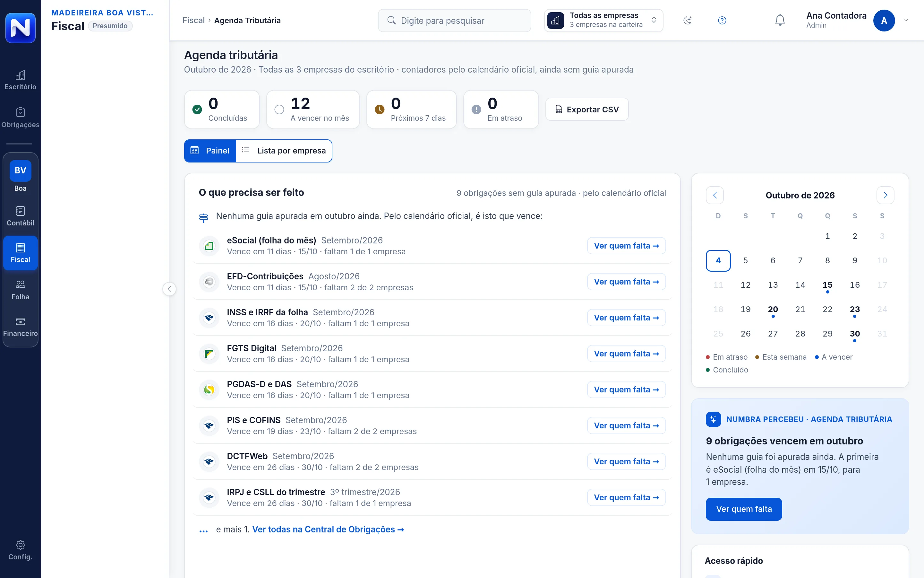Screen dimensions: 924x578
Task: Ver quem falta for PIS e COFINS
Action: (x=626, y=425)
